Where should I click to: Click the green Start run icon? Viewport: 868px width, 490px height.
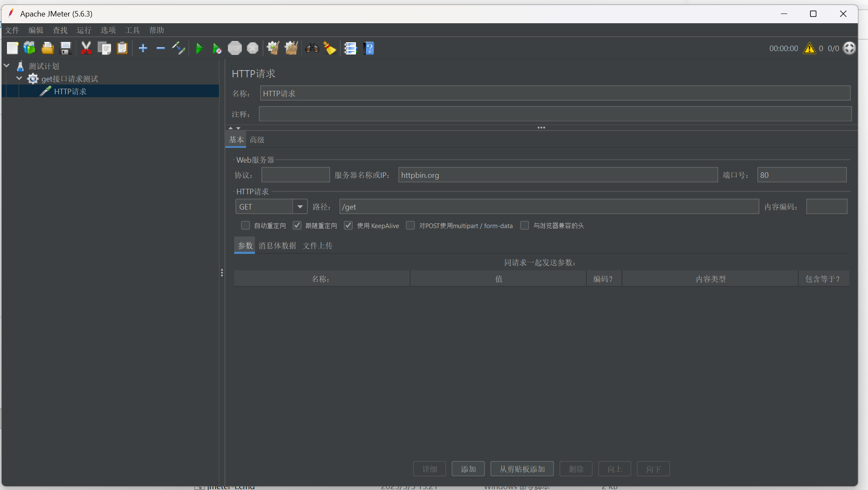point(199,49)
